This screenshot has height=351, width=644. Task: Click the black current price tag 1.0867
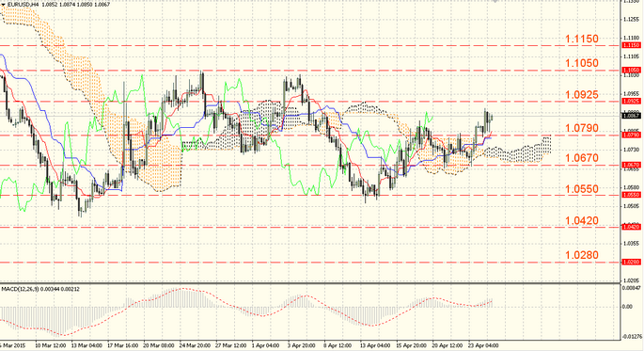click(x=631, y=116)
